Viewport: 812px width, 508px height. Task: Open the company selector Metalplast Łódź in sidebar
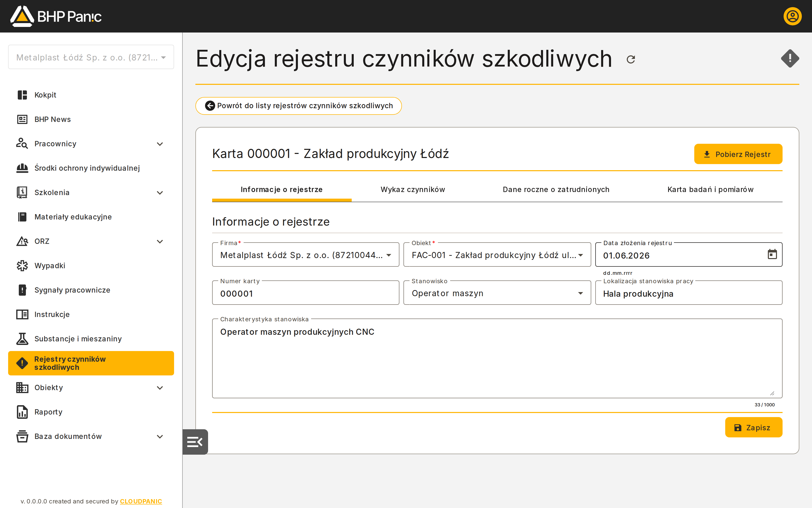pyautogui.click(x=91, y=57)
